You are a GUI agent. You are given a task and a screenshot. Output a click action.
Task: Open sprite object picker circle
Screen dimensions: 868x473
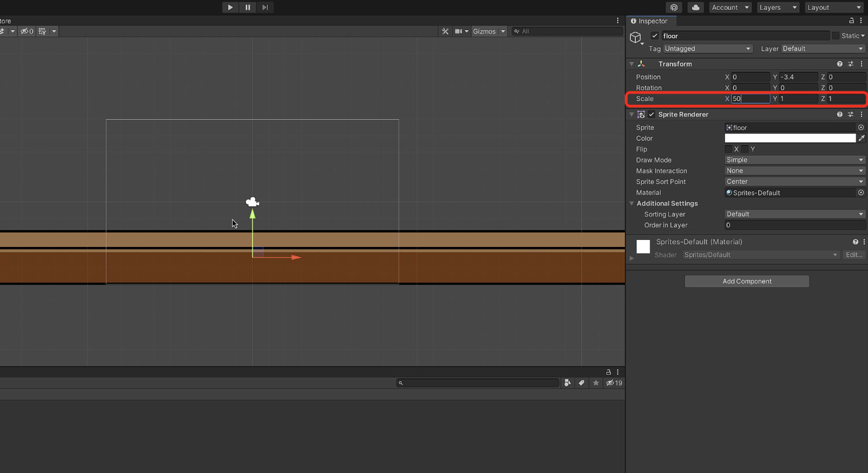pyautogui.click(x=861, y=128)
